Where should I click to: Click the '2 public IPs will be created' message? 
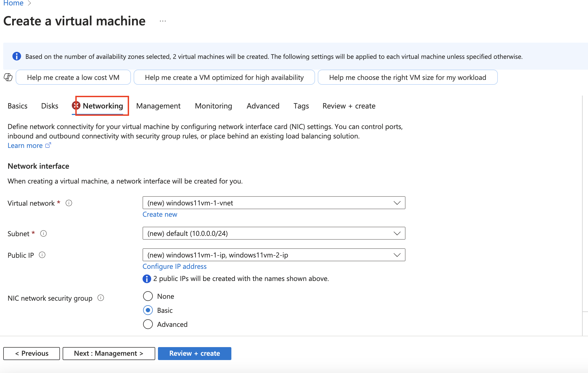click(241, 279)
